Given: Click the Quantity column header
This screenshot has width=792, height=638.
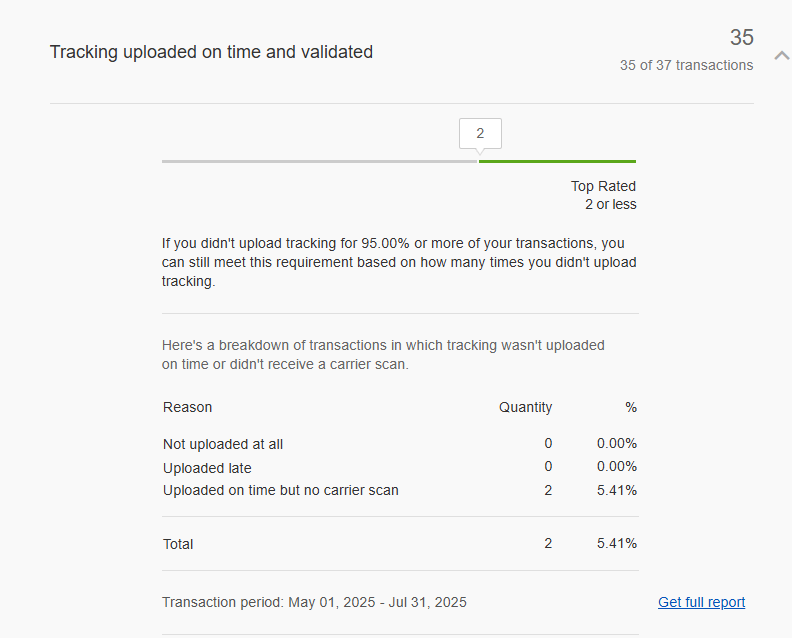Looking at the screenshot, I should tap(525, 407).
